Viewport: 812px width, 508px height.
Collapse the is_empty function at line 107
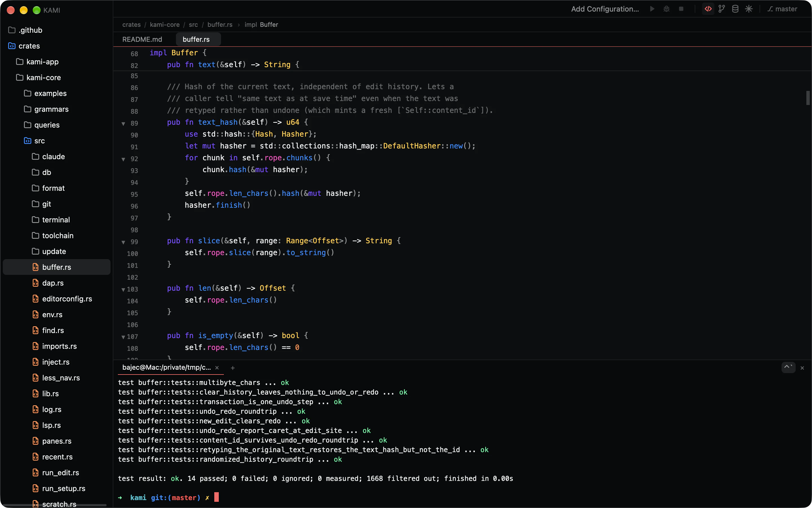click(x=123, y=337)
